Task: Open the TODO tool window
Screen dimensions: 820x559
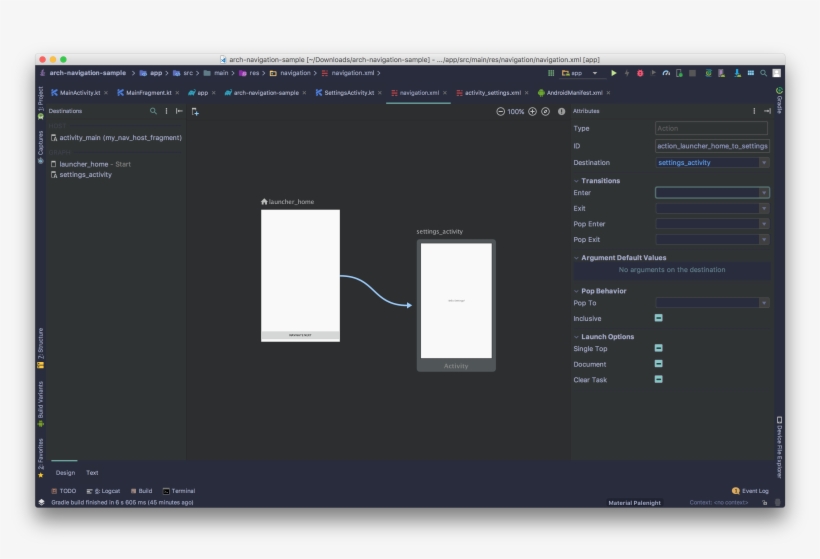Action: (64, 491)
